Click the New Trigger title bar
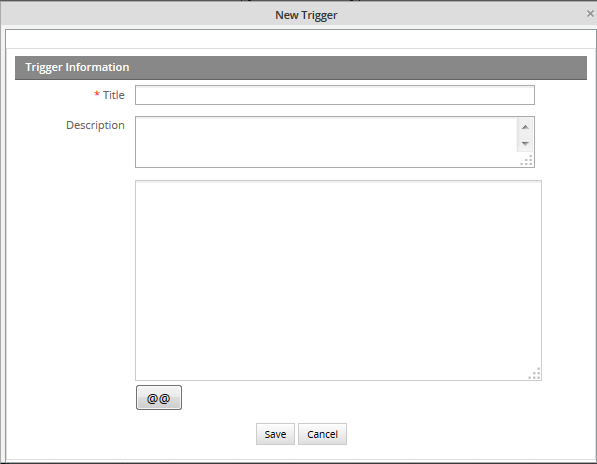Image resolution: width=597 pixels, height=464 pixels. 298,15
